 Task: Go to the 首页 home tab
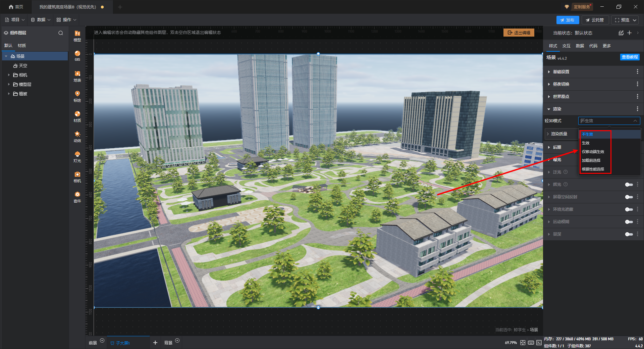pos(16,7)
